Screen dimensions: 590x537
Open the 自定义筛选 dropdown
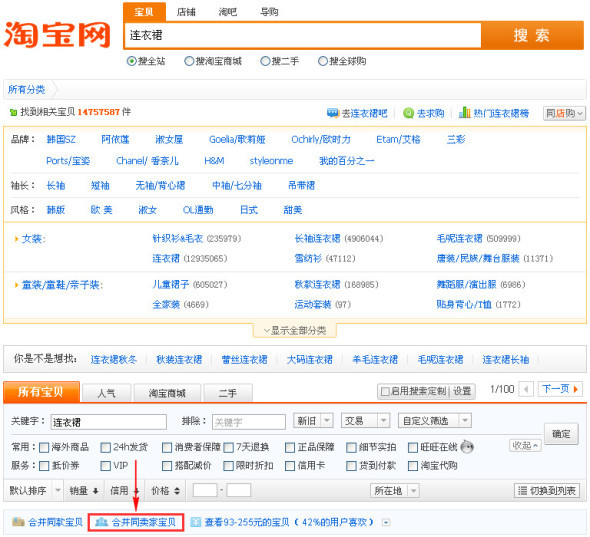(435, 420)
